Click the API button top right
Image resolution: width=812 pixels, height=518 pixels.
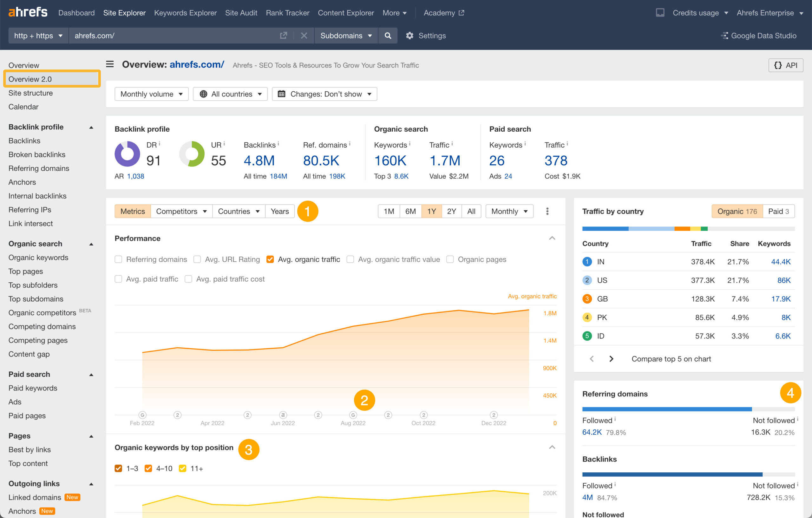785,64
